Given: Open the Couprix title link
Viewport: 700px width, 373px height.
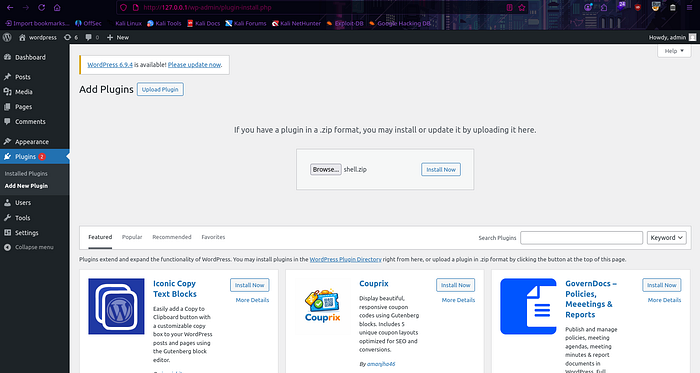Looking at the screenshot, I should tap(374, 284).
